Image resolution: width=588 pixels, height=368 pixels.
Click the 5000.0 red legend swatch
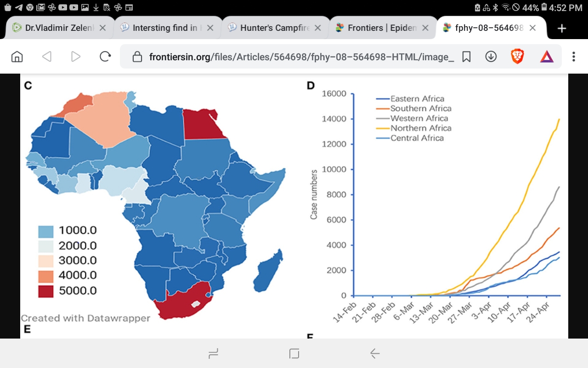(x=46, y=291)
